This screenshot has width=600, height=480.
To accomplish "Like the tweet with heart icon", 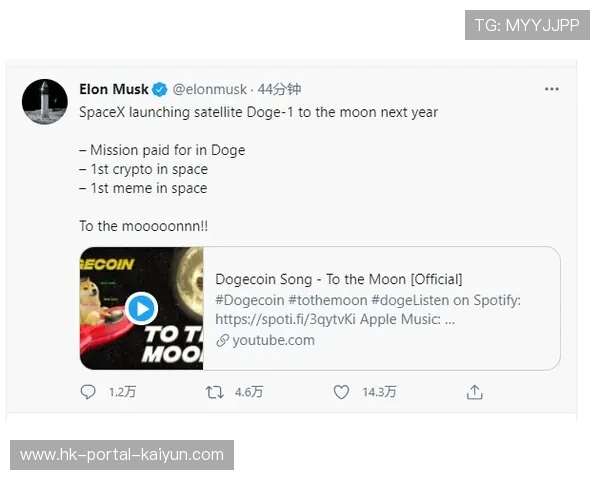I will pyautogui.click(x=341, y=393).
